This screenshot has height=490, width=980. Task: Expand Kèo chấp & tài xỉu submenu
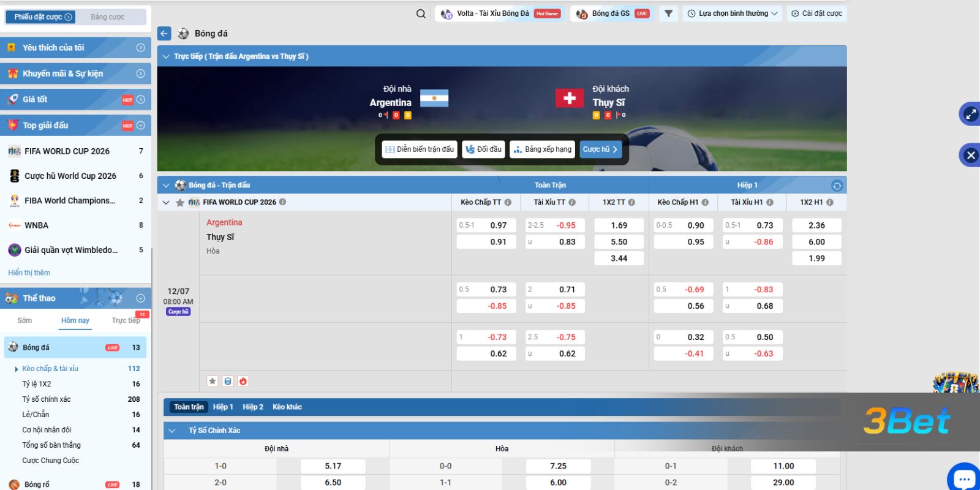(50, 369)
